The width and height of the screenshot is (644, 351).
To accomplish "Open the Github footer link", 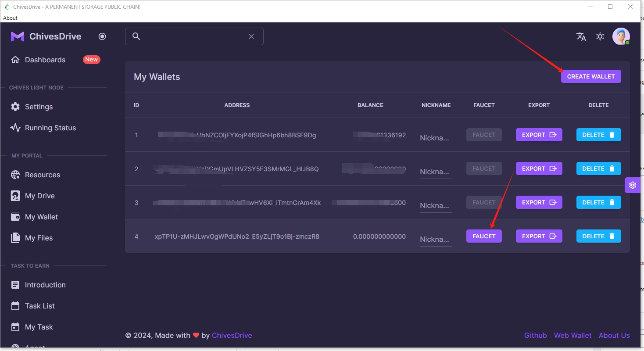I will [x=536, y=335].
